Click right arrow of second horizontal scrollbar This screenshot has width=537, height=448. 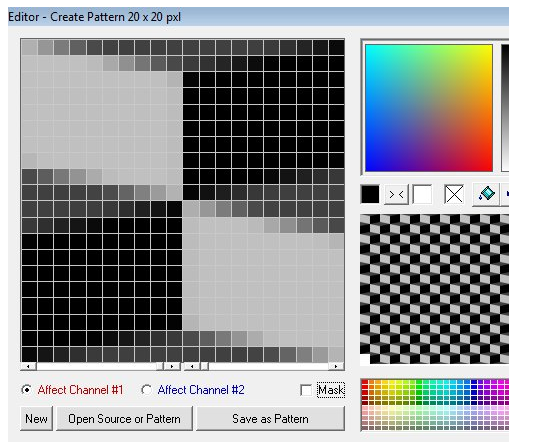pos(336,366)
